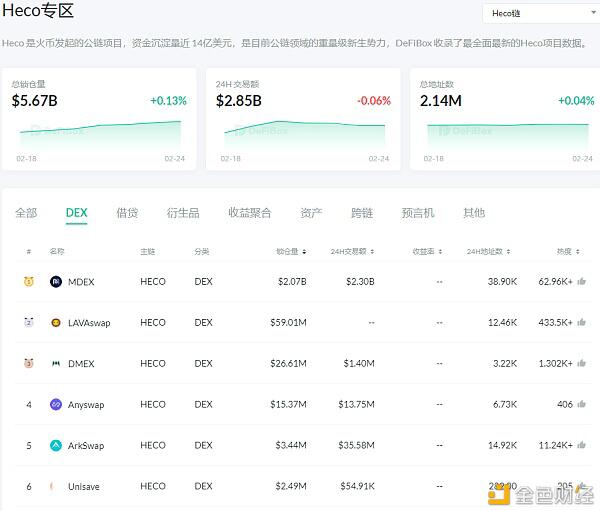This screenshot has height=511, width=600.
Task: Sort table by 24H地址数 column arrows
Action: (509, 251)
